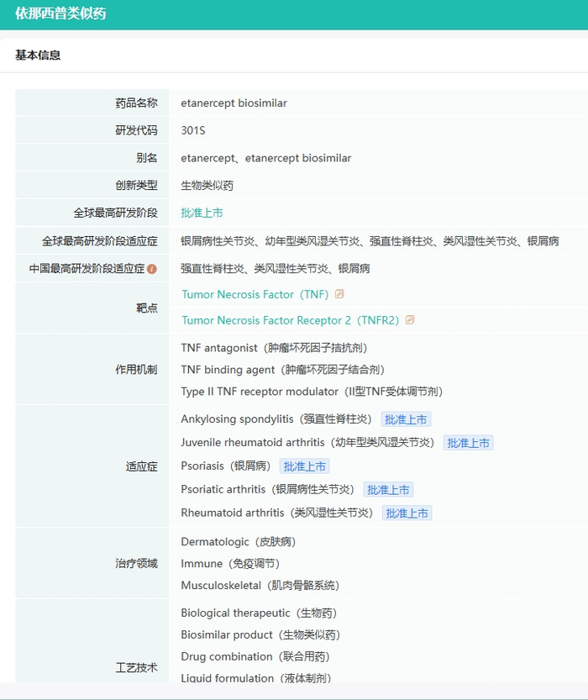Click 批准上市 tag for Psoriatic arthritis
Viewport: 588px width, 700px height.
click(x=388, y=490)
